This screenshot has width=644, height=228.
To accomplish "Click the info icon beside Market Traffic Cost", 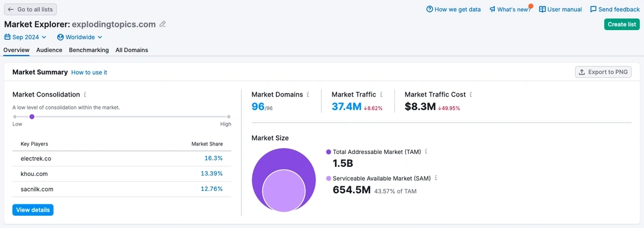I will pos(471,94).
